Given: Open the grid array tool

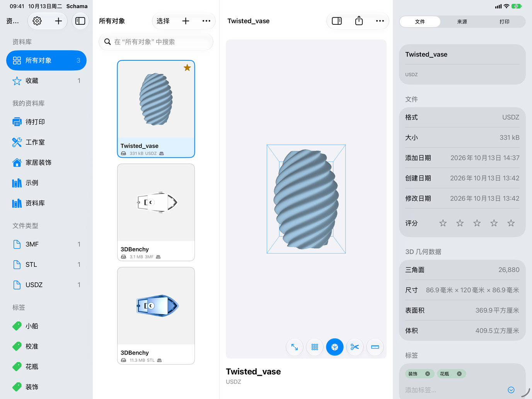Looking at the screenshot, I should tap(315, 347).
